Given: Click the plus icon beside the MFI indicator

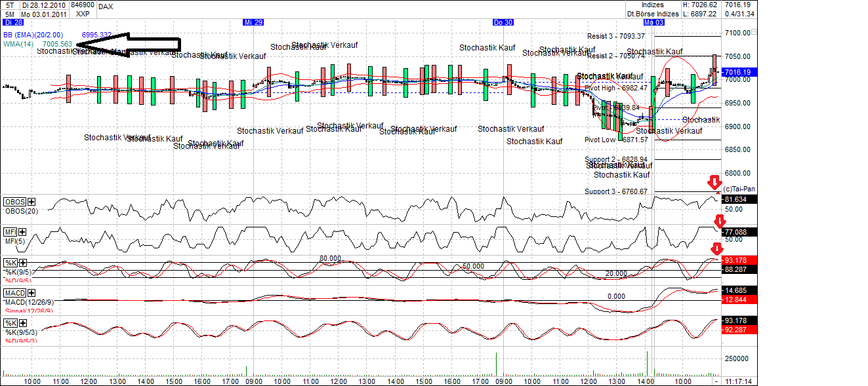Looking at the screenshot, I should [22, 232].
